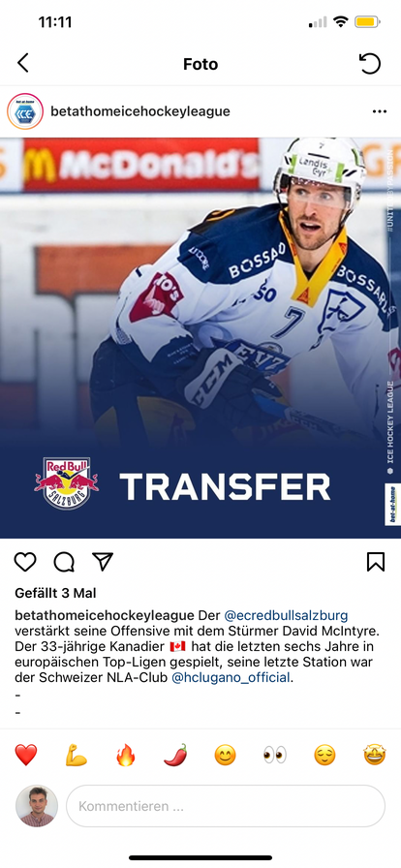Insert flexed biceps emoji reaction
Viewport: 401px width, 868px height.
[x=76, y=755]
